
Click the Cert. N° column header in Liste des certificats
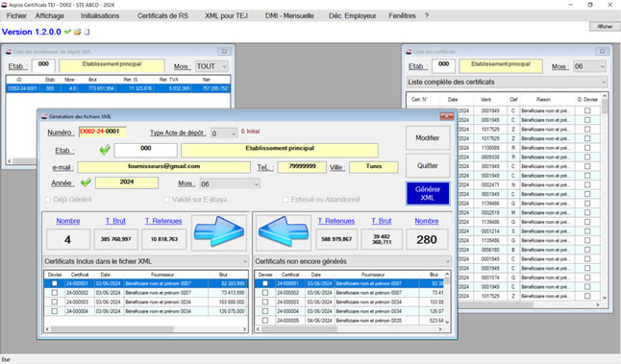[x=420, y=99]
